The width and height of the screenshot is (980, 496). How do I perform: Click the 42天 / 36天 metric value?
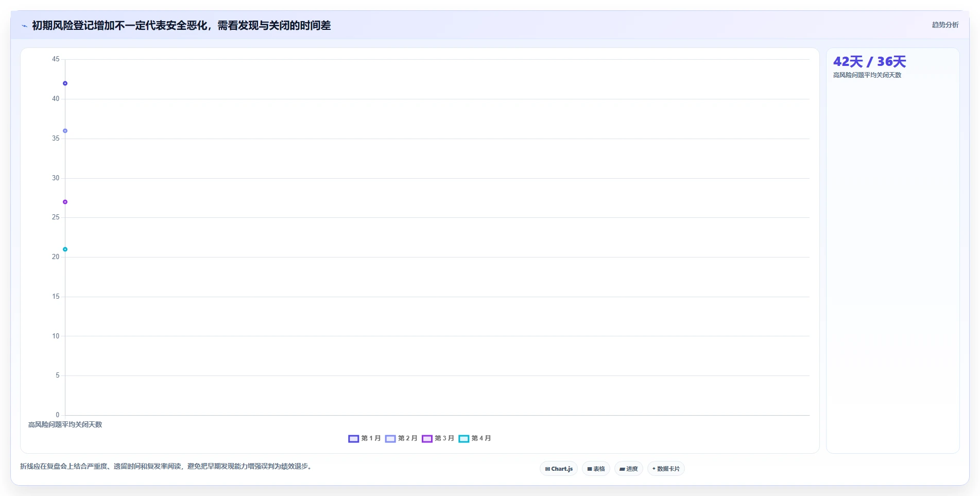click(x=869, y=62)
